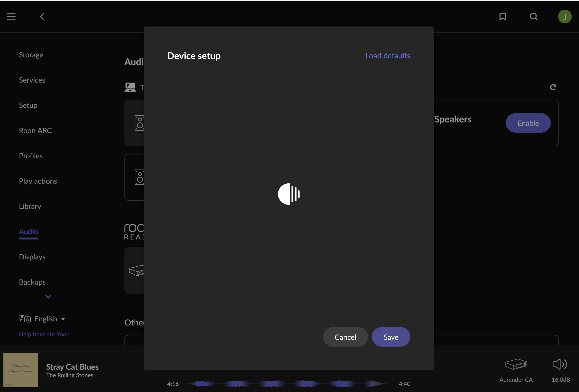The width and height of the screenshot is (579, 392).
Task: Go back with the back arrow
Action: [42, 17]
